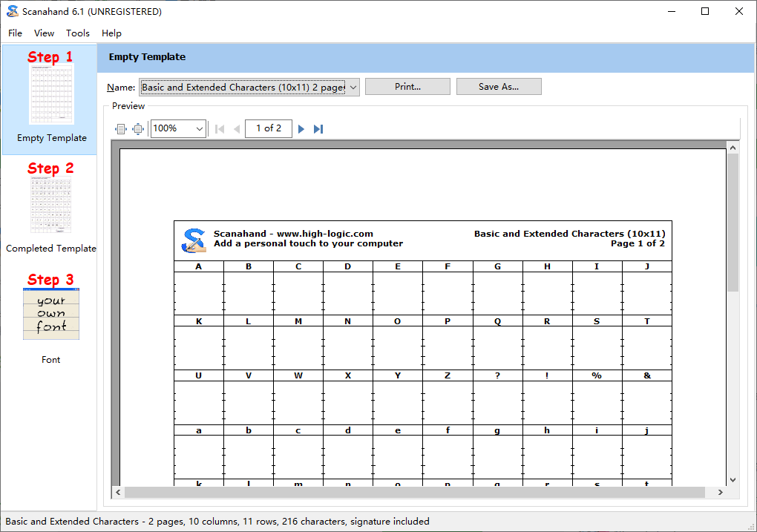Click the vertical preview scrollbar thumb
The image size is (757, 532).
[x=733, y=222]
